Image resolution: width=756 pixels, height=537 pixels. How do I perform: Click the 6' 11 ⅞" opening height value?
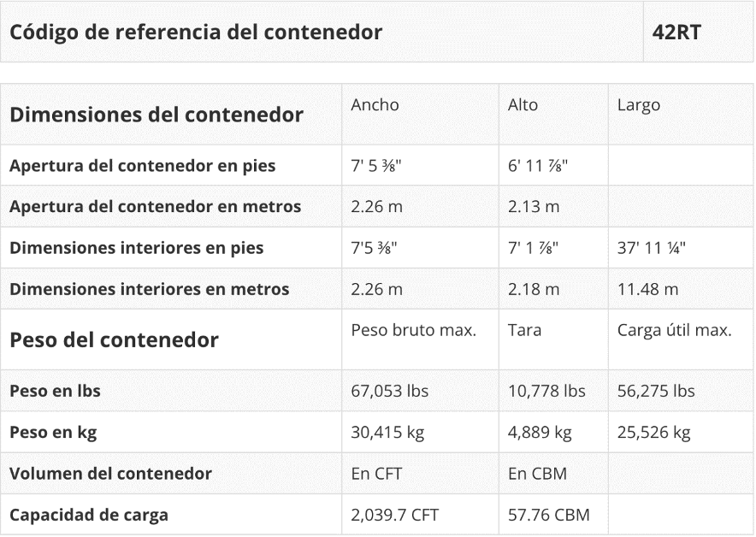point(538,165)
